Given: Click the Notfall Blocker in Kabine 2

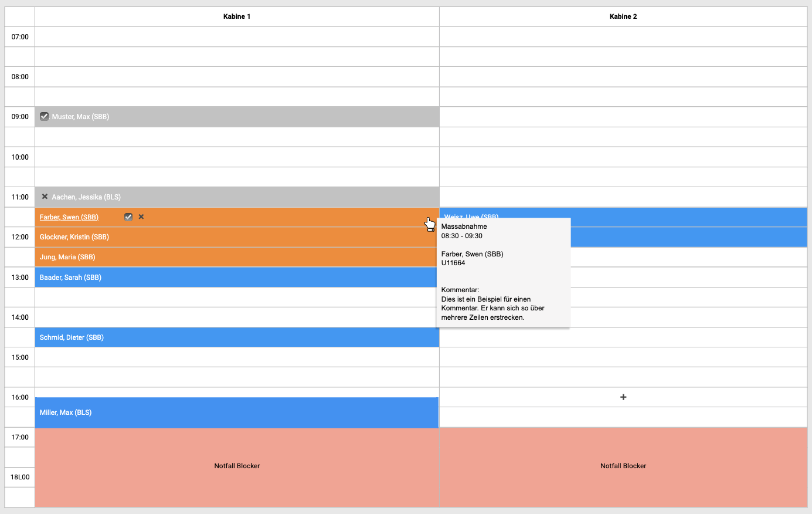Looking at the screenshot, I should tap(623, 466).
